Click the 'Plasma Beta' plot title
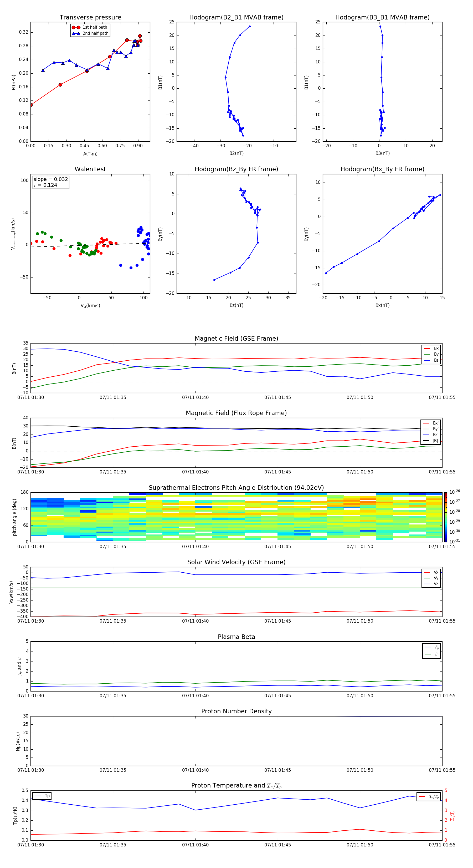Viewport: 473px width, 868px height. (236, 637)
